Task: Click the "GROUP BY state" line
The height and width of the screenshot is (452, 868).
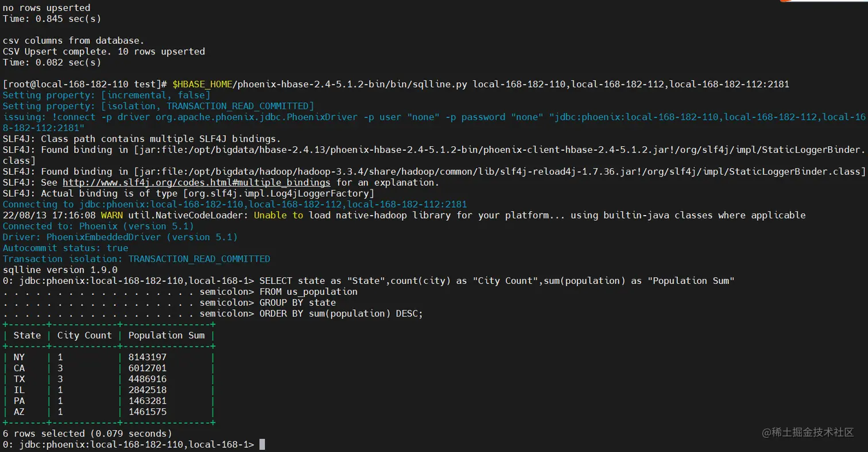Action: (x=169, y=302)
